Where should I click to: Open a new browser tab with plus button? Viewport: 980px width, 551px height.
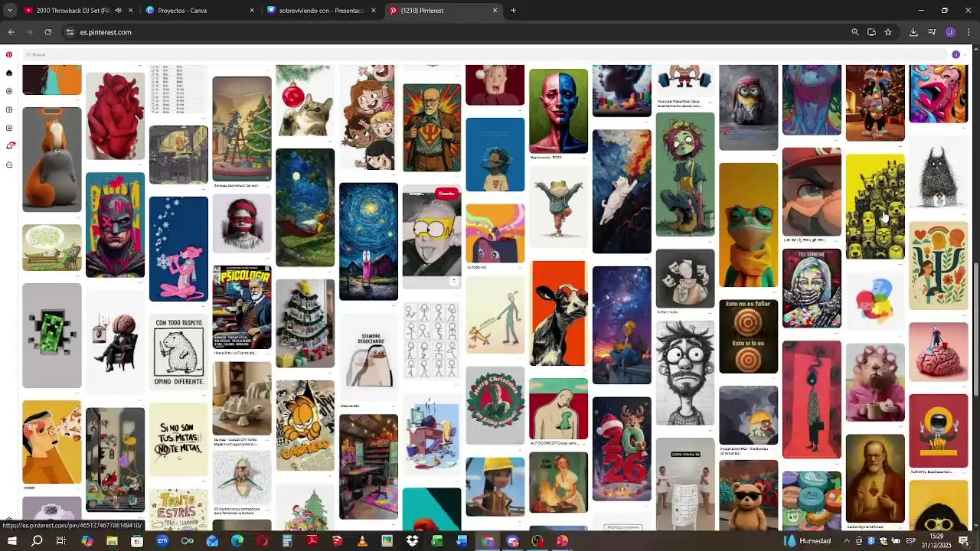pos(513,11)
